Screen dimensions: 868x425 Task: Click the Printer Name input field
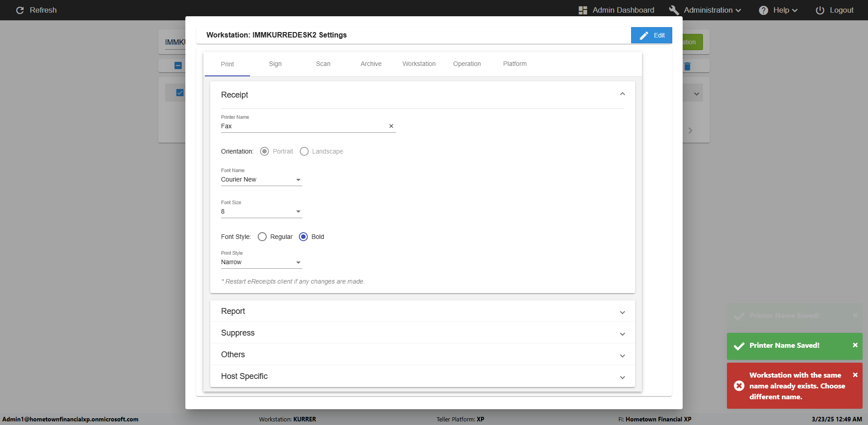point(303,126)
